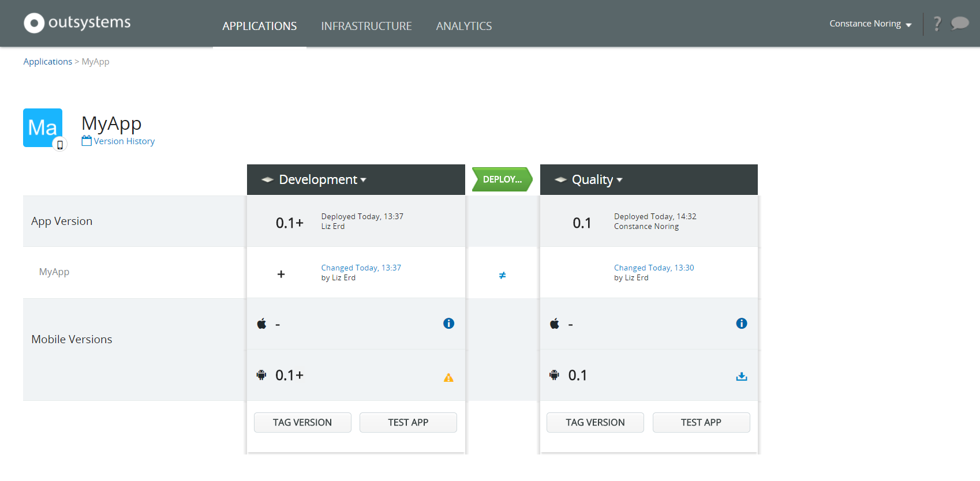Switch to the Infrastructure tab
This screenshot has width=980, height=481.
click(x=366, y=26)
